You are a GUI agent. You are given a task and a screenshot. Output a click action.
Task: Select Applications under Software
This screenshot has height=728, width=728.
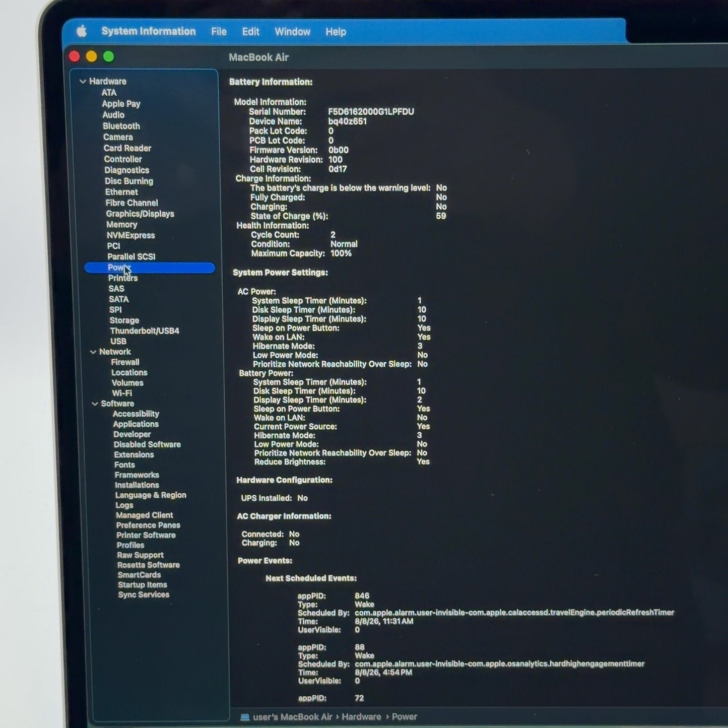pos(136,424)
